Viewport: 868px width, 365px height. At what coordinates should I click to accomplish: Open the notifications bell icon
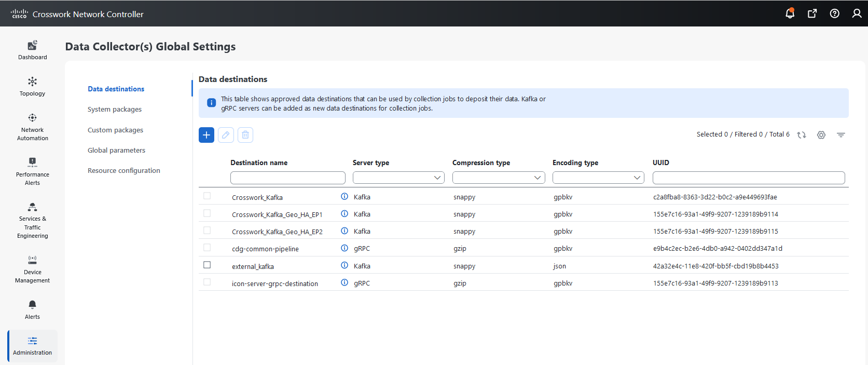point(790,13)
